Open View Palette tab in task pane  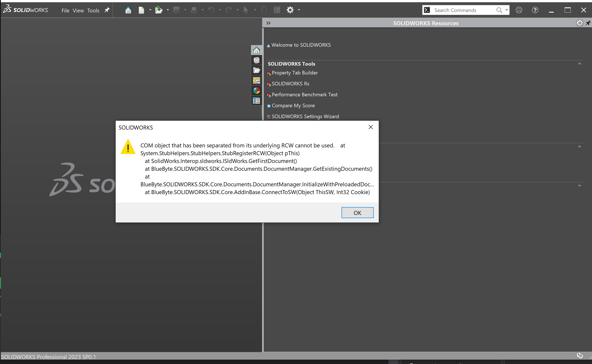pos(256,81)
